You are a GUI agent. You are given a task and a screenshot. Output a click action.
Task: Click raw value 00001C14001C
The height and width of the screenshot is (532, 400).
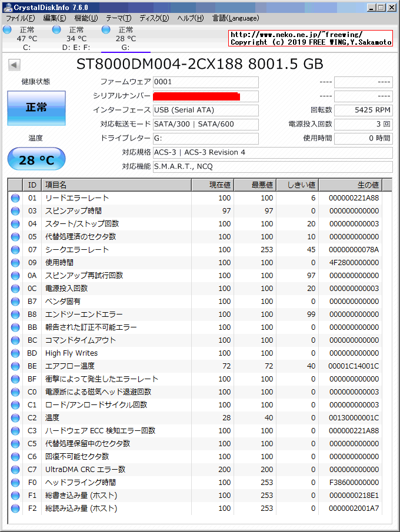(x=354, y=366)
